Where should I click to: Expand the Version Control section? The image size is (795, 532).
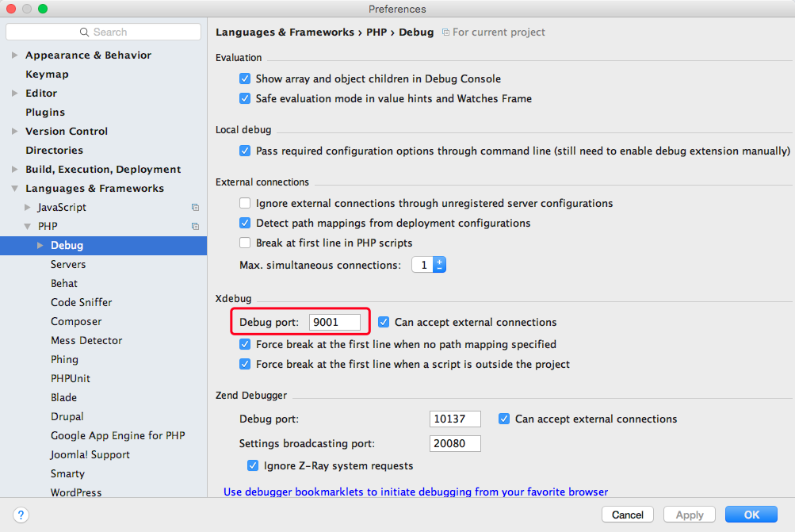coord(15,132)
